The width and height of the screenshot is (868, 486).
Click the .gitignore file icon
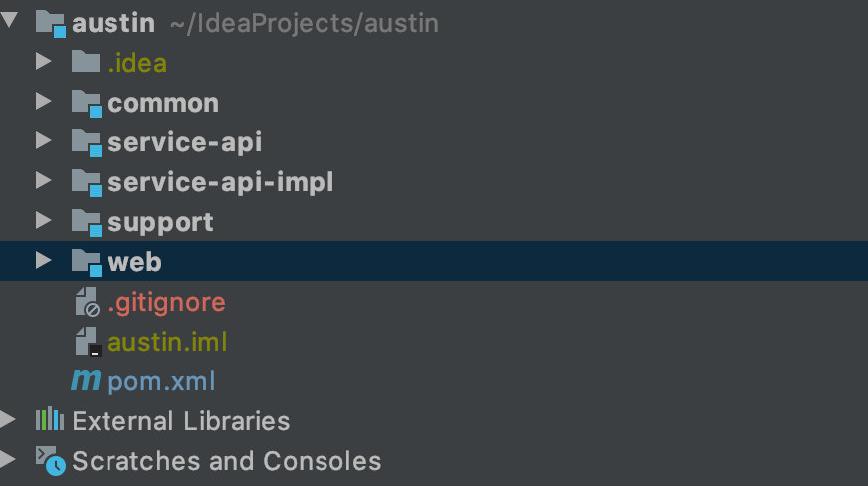[87, 302]
